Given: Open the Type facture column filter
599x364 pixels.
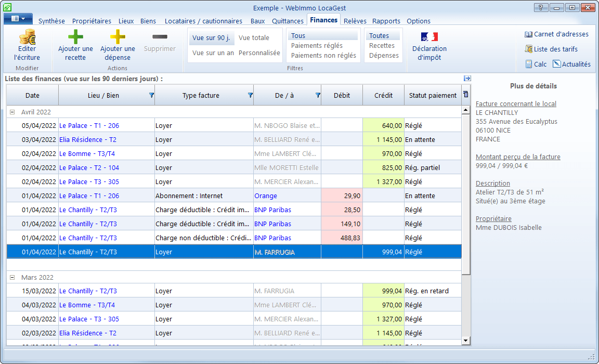Looking at the screenshot, I should (250, 95).
